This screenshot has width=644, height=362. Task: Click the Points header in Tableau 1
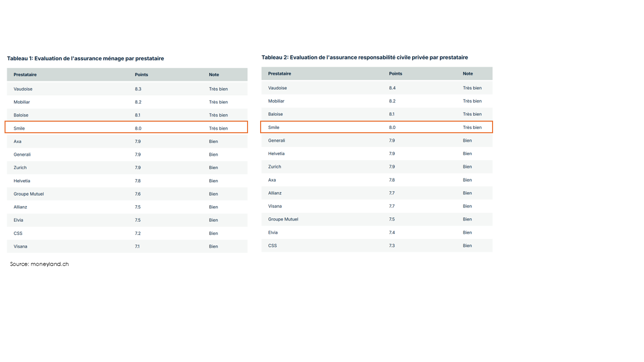pos(141,74)
